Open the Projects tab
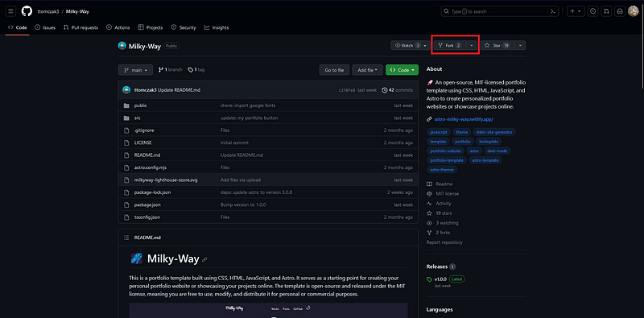This screenshot has width=644, height=318. (151, 27)
